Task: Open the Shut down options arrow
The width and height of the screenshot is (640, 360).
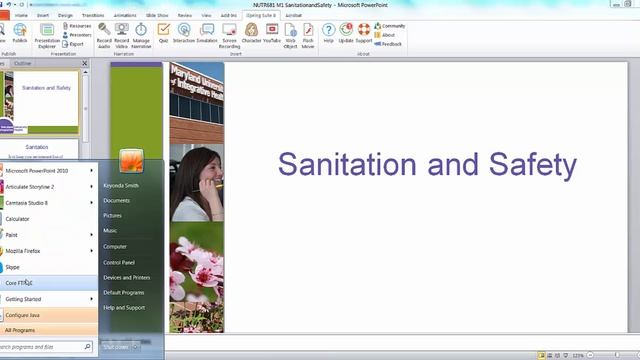Action: (136, 347)
